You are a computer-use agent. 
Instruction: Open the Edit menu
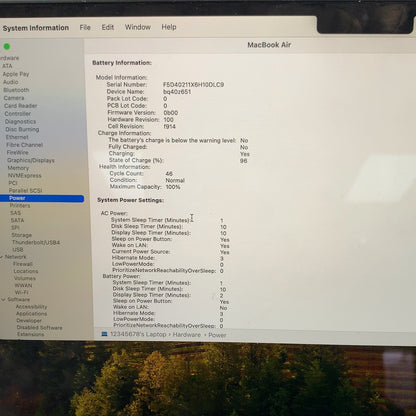pos(108,27)
